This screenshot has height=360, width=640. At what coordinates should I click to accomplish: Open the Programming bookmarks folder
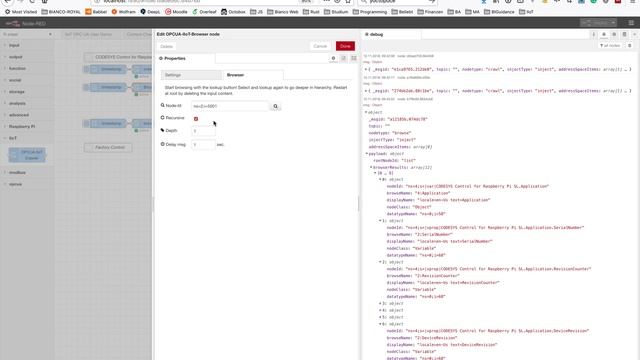370,12
